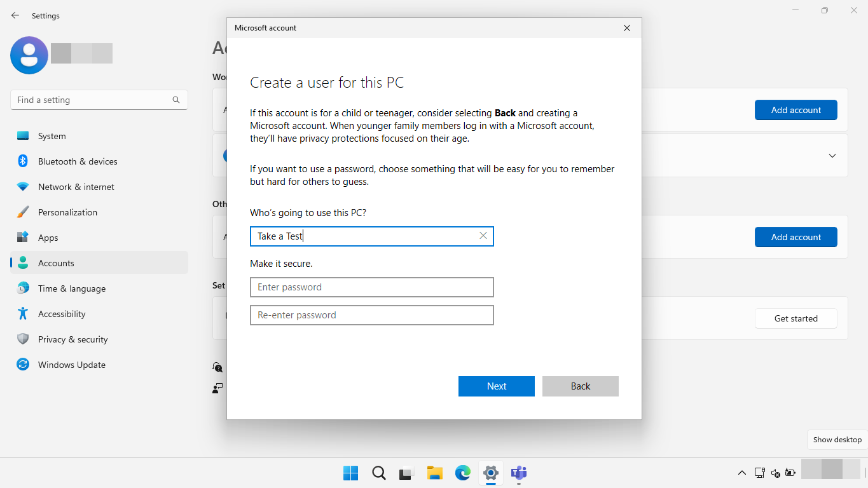Click the Back button in dialog

(580, 386)
